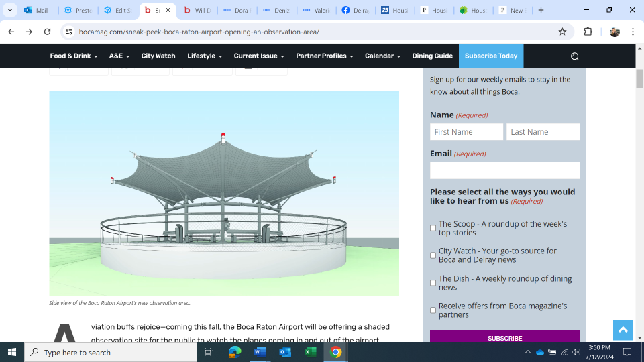Click caption 'Side view of the Boca Raton Airport's new observation area.'

[119, 303]
